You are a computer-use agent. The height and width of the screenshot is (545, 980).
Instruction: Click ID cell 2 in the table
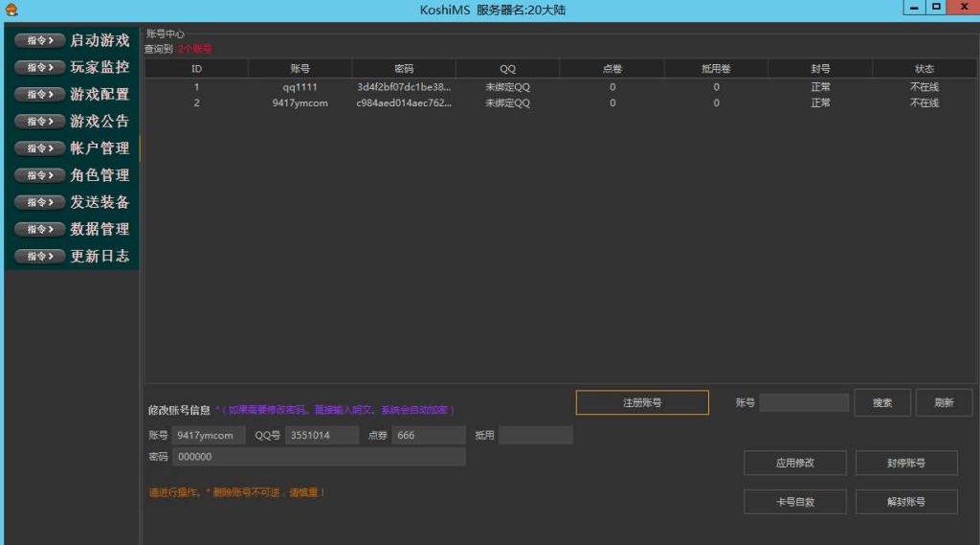pyautogui.click(x=196, y=103)
